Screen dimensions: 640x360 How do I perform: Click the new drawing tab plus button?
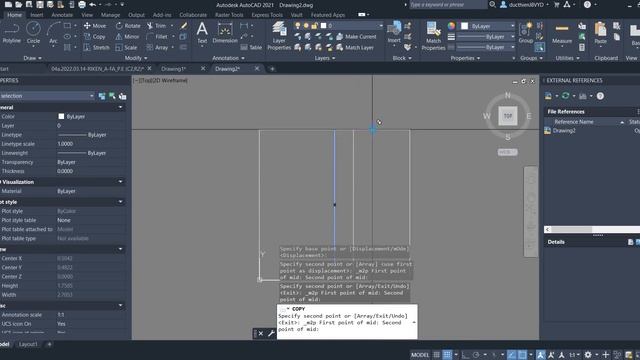(x=272, y=69)
